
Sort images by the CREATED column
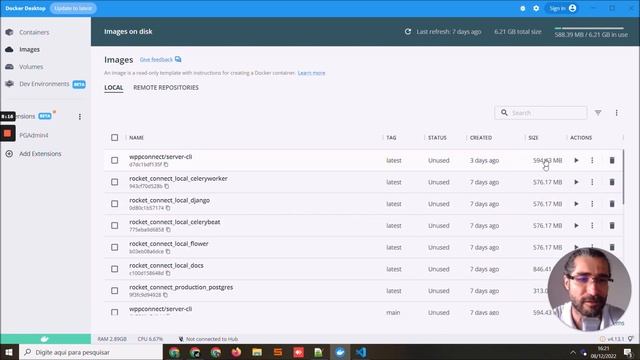pos(481,138)
